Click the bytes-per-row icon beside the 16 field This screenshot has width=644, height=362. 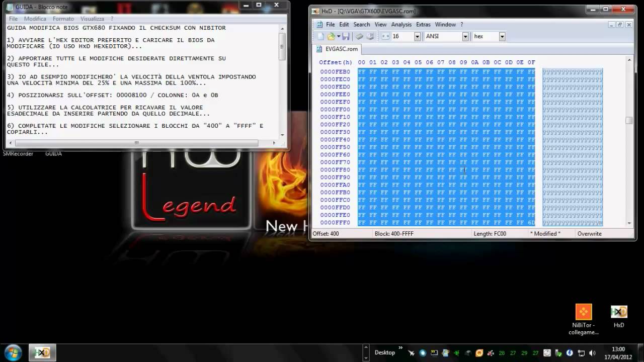pos(385,36)
